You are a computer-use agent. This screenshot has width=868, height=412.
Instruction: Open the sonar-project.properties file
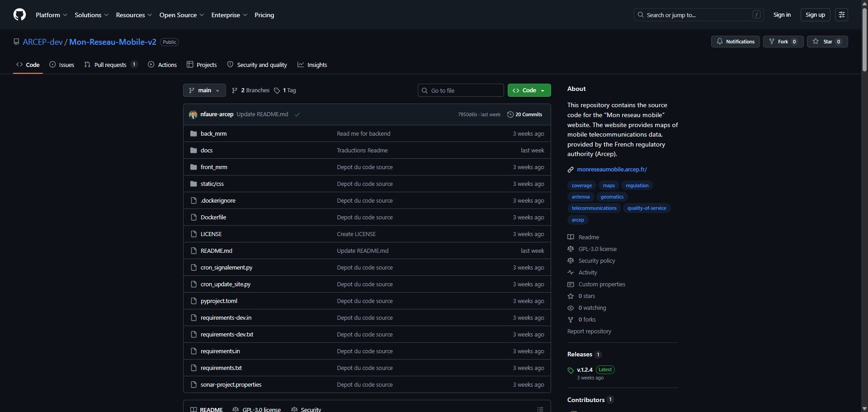click(x=231, y=385)
